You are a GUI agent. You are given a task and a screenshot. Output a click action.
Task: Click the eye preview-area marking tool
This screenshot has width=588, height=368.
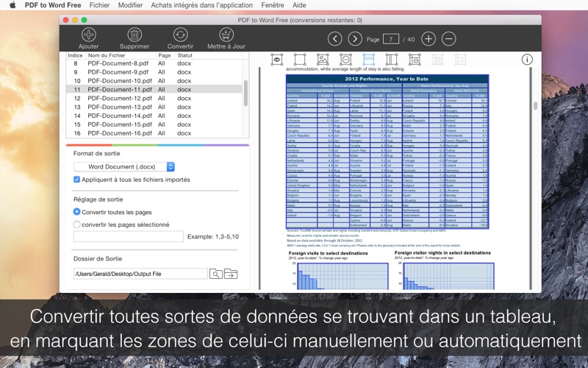[x=277, y=60]
